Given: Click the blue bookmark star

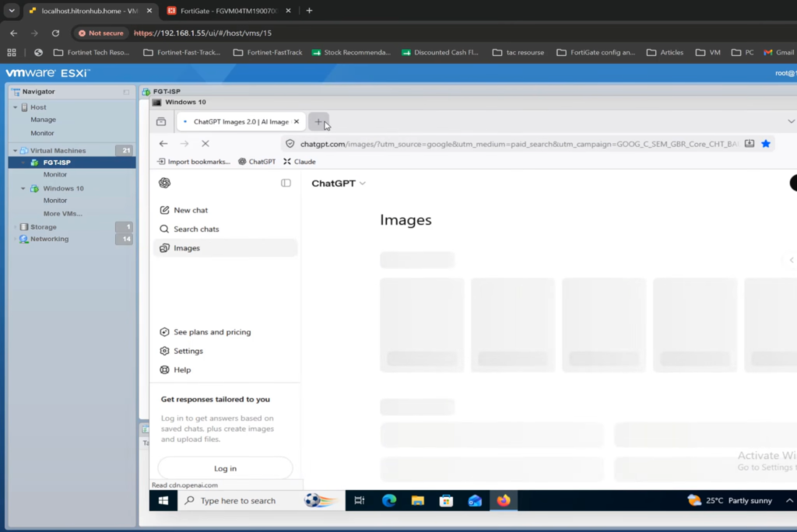Looking at the screenshot, I should tap(766, 144).
